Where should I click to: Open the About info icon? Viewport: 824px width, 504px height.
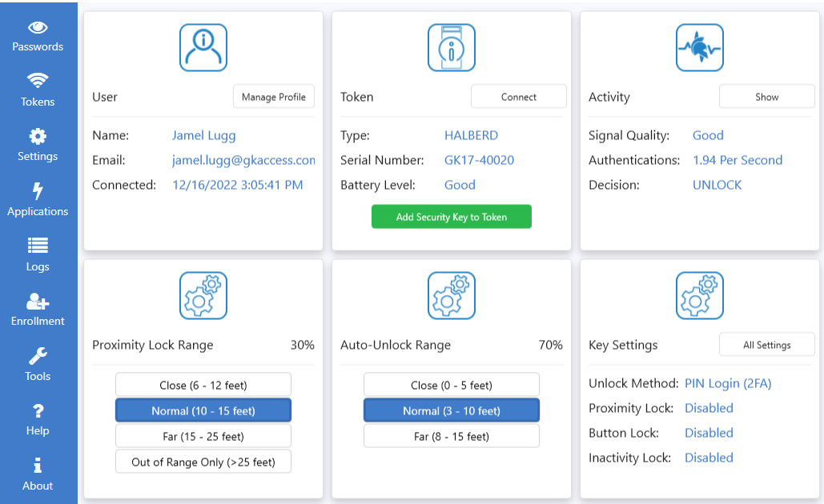38,464
